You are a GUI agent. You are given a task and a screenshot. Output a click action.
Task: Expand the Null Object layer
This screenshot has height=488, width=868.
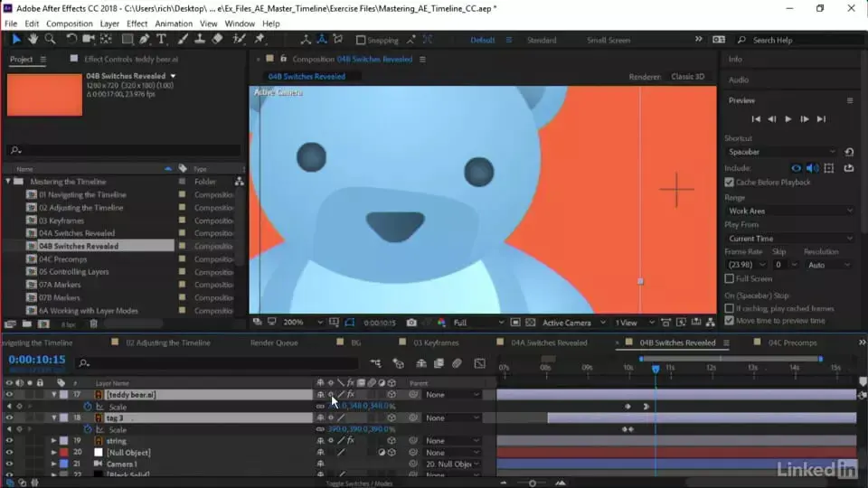point(53,453)
